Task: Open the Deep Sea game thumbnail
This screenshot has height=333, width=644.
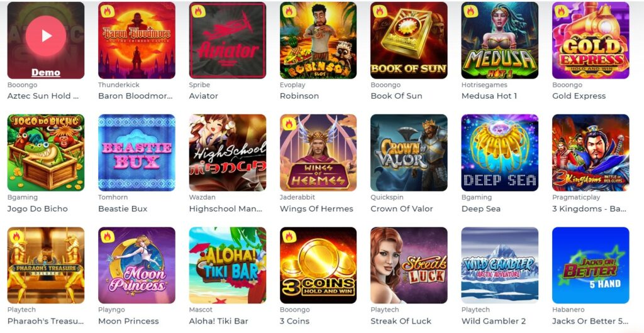Action: click(500, 153)
